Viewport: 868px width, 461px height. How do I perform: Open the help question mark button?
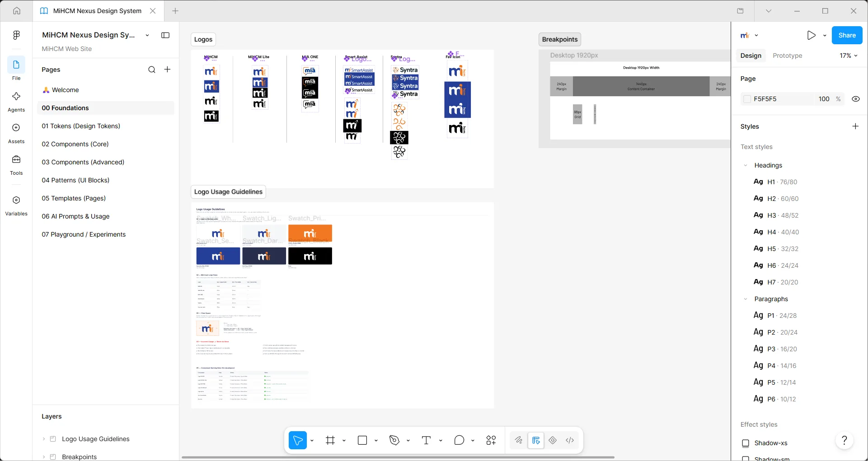pos(844,440)
